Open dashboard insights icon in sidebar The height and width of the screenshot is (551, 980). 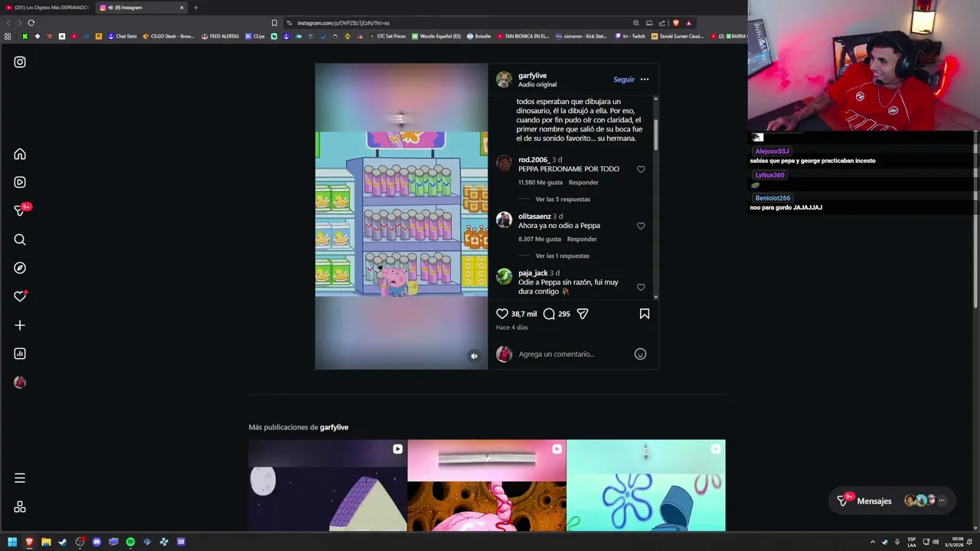point(20,354)
